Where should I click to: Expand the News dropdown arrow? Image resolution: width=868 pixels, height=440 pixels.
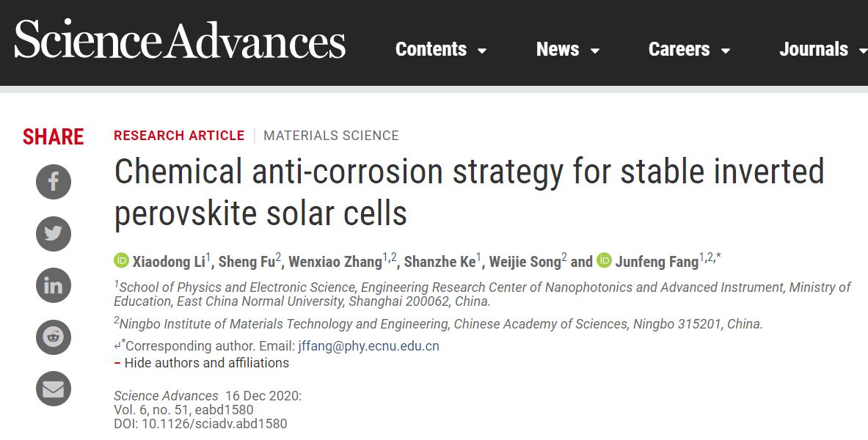coord(595,51)
